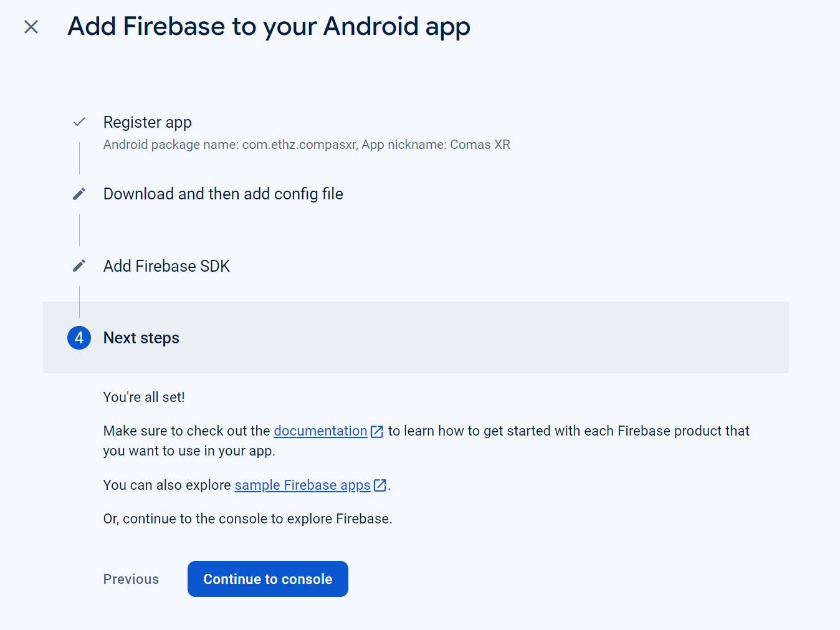Click the pencil icon for Add Firebase SDK

[x=79, y=265]
